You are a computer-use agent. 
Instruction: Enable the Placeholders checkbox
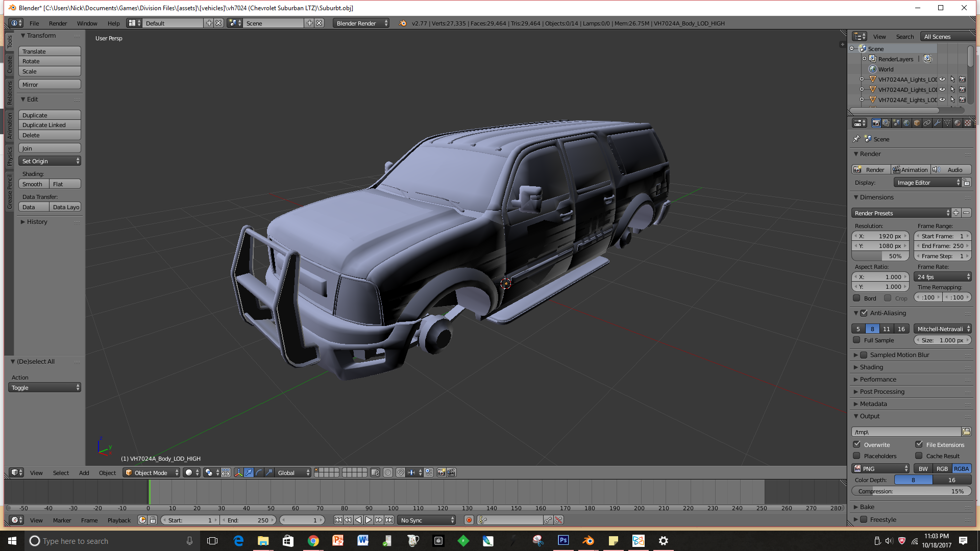(856, 456)
